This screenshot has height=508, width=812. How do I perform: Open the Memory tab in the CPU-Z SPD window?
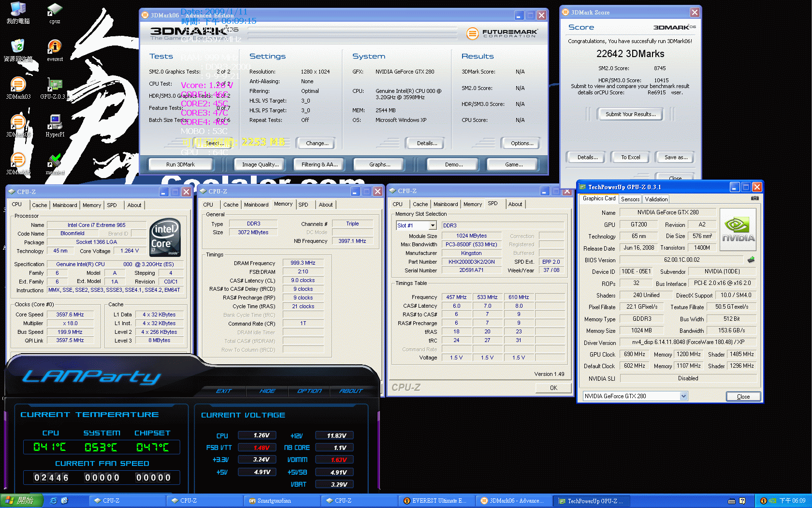(473, 204)
